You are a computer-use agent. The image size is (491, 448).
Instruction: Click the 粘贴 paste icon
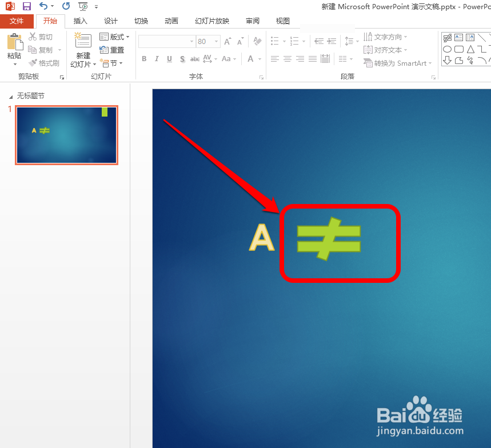(x=15, y=42)
